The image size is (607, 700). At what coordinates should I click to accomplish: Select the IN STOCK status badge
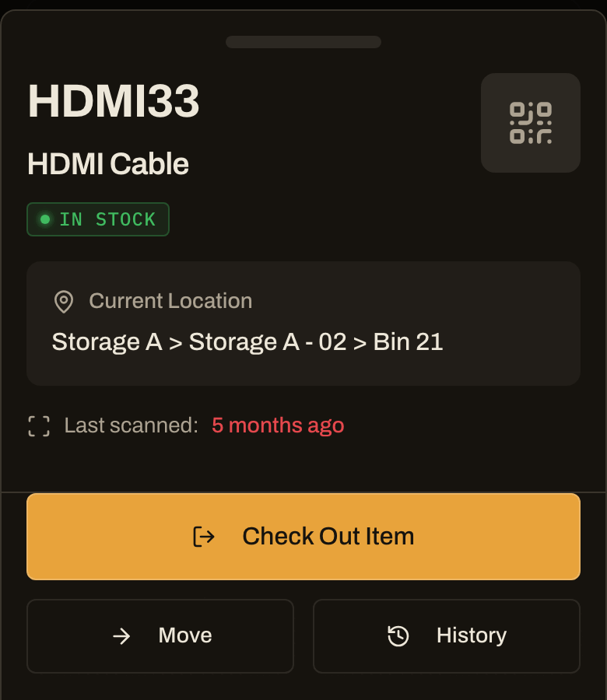coord(98,219)
